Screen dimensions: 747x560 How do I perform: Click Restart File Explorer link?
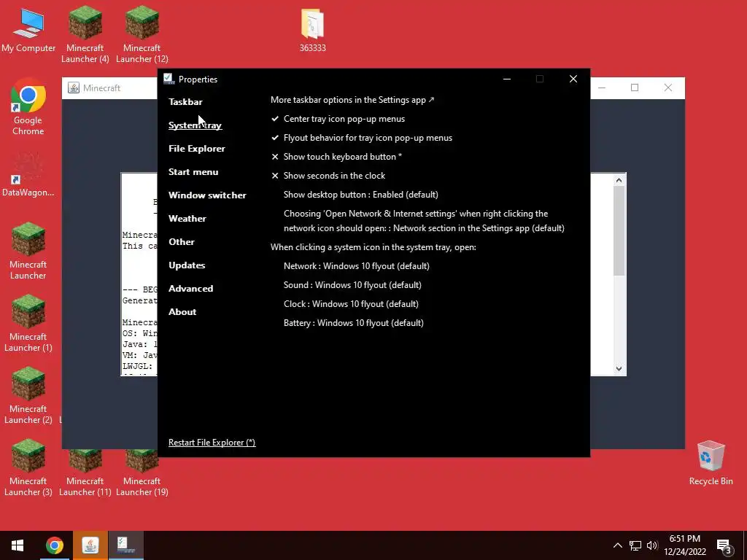tap(212, 443)
